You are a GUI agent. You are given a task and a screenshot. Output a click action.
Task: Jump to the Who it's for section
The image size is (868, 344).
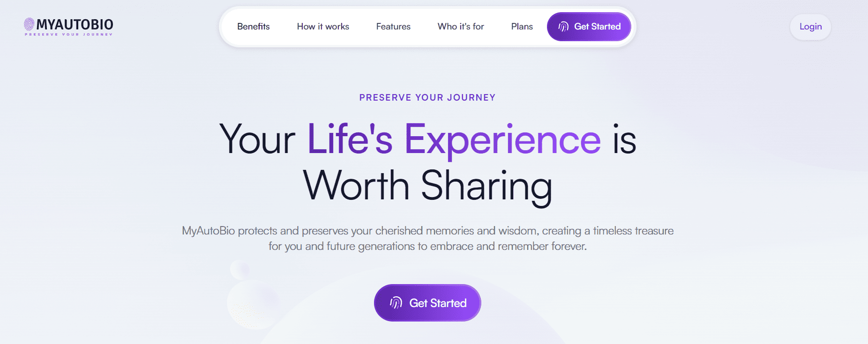pos(461,27)
